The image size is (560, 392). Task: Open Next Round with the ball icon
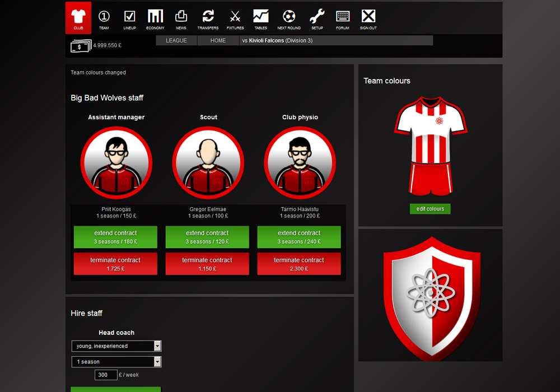click(288, 18)
